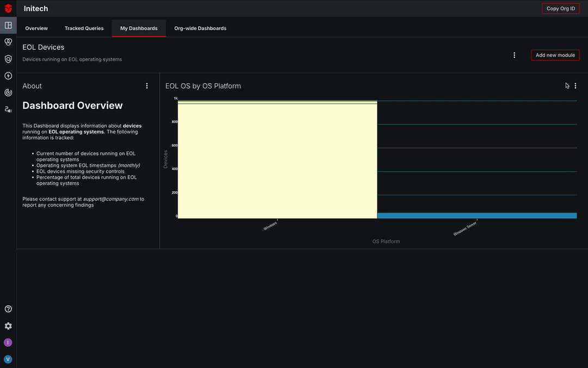The image size is (588, 368).
Task: Open the settings gear icon
Action: 8,326
